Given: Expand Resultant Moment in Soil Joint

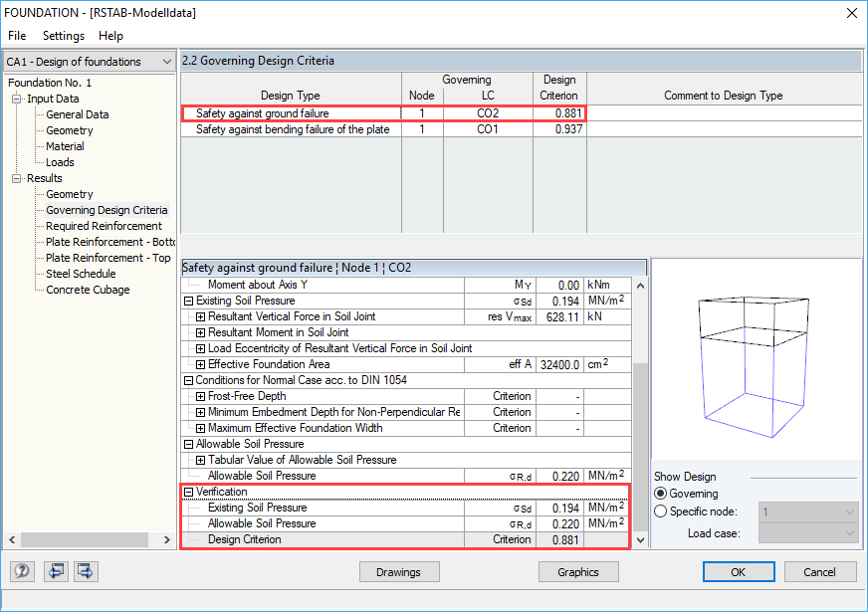Looking at the screenshot, I should coord(200,332).
